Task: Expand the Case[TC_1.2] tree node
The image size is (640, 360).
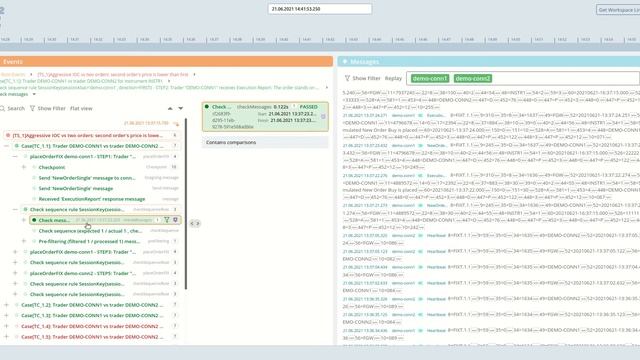Action: coord(6,305)
